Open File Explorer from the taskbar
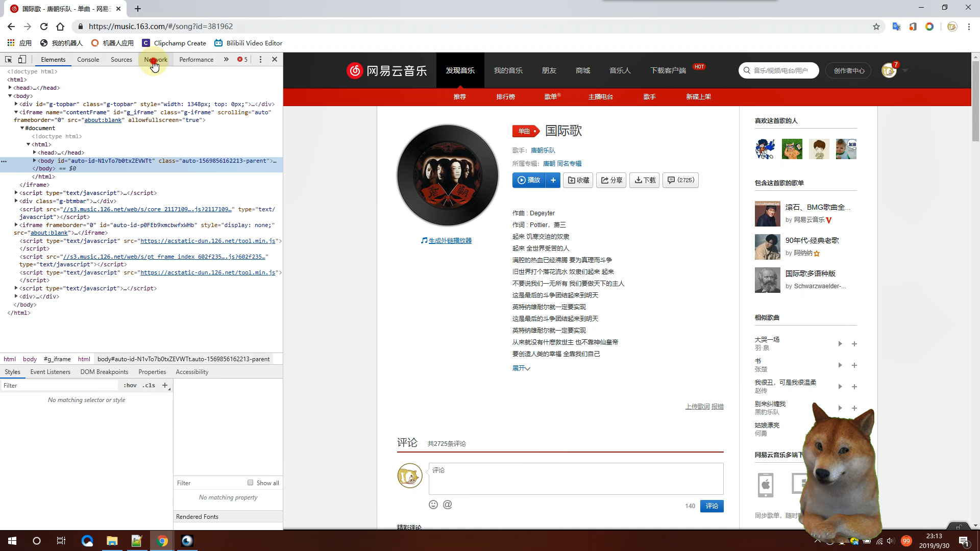This screenshot has height=551, width=980. (112, 541)
